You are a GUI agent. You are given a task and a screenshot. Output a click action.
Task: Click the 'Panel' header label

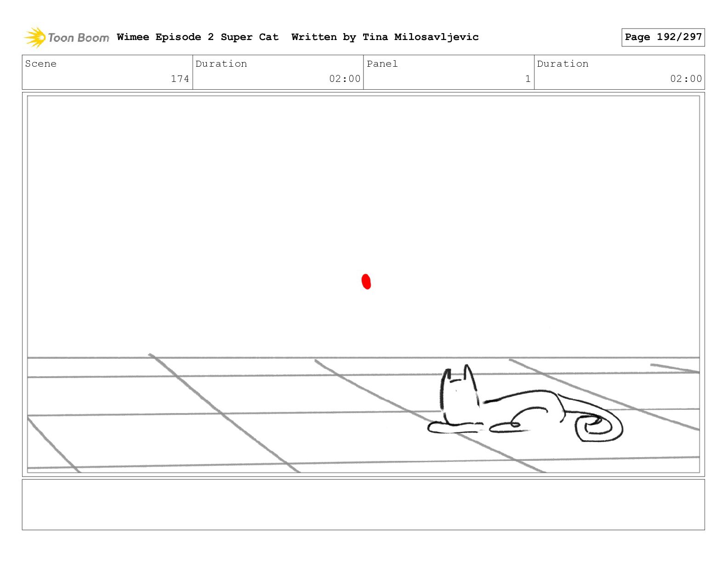click(x=382, y=64)
